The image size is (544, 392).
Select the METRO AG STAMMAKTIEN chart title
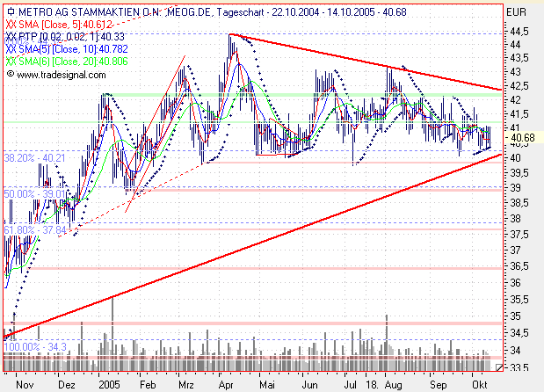[212, 12]
